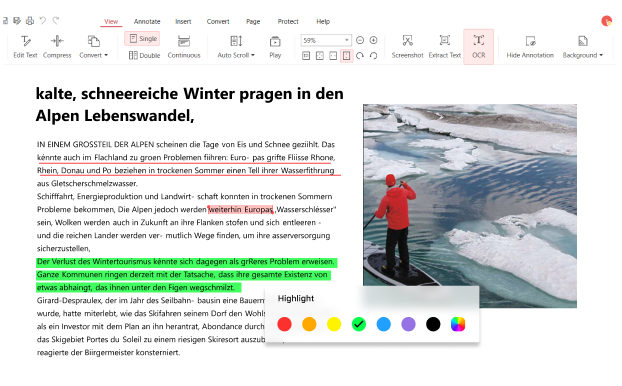Click the zoom out minus icon
Screen dimensions: 622x386
click(360, 40)
